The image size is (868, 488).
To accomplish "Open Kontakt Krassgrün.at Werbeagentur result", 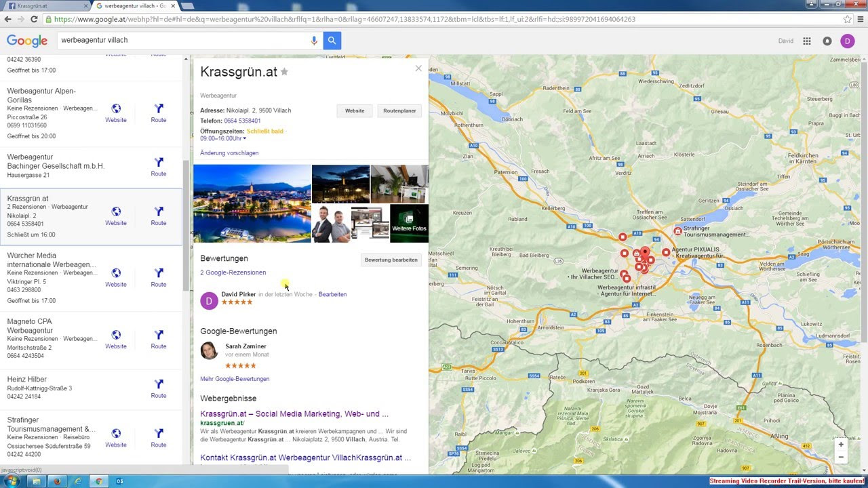I will click(x=305, y=457).
